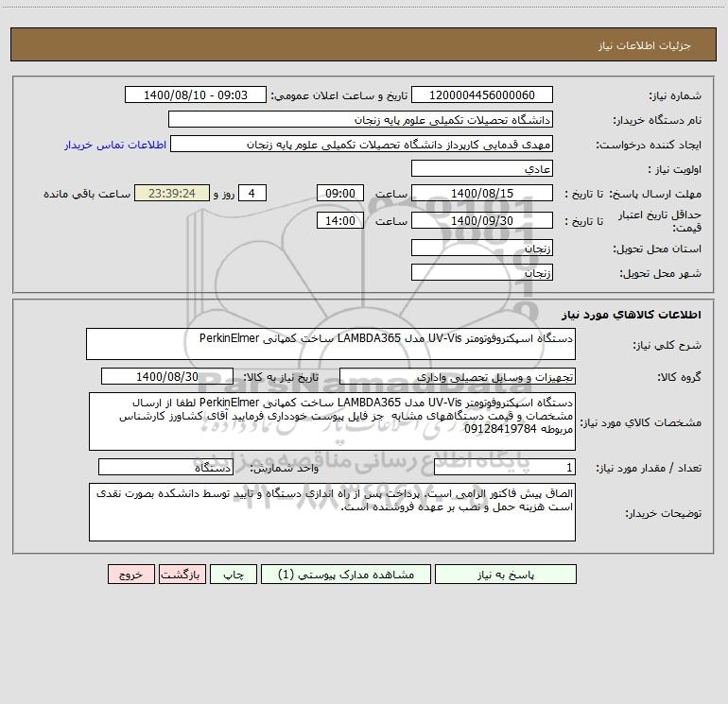Click the label 'شماره نیاز:'
The width and height of the screenshot is (728, 704).
point(675,95)
